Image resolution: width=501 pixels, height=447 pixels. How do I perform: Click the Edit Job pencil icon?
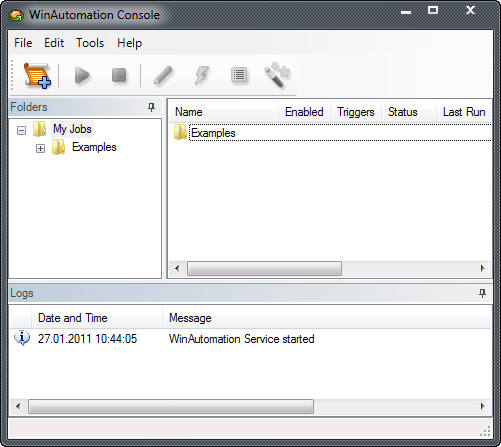click(x=163, y=75)
